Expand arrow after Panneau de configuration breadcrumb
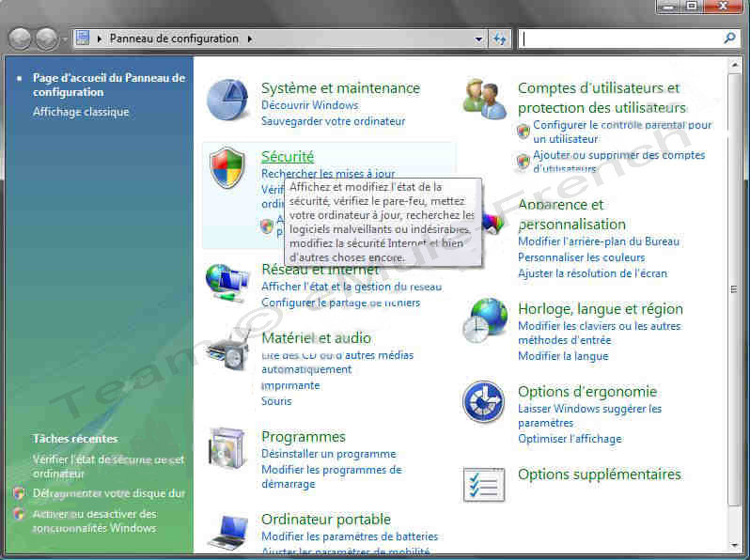 point(250,39)
